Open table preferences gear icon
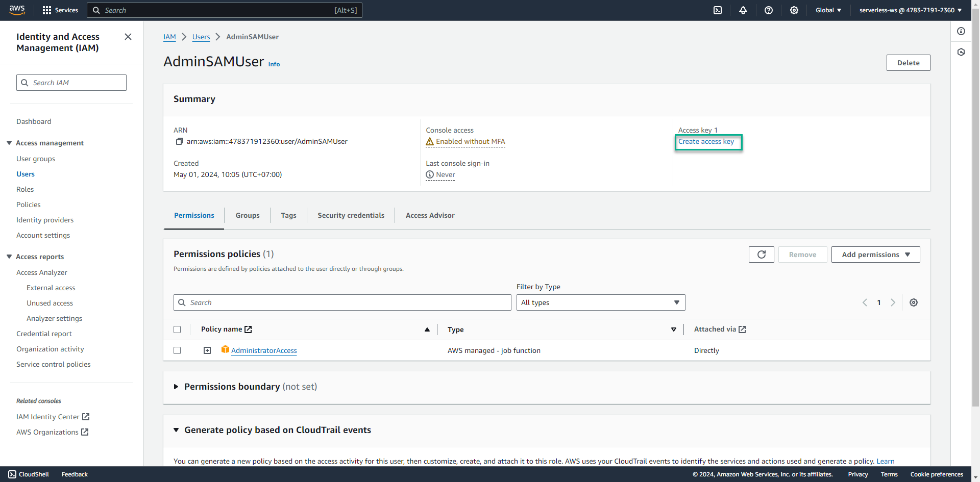Screen dimensions: 980x482 [x=914, y=302]
